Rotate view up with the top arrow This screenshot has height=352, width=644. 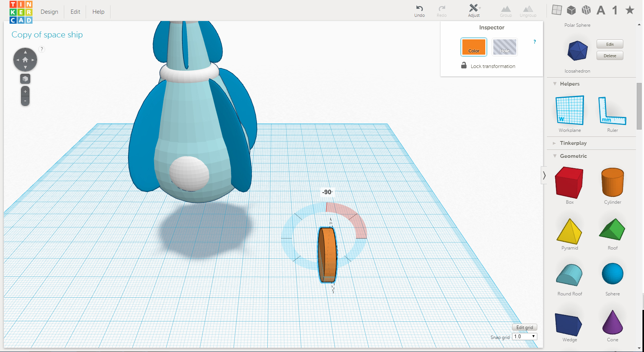click(x=25, y=52)
